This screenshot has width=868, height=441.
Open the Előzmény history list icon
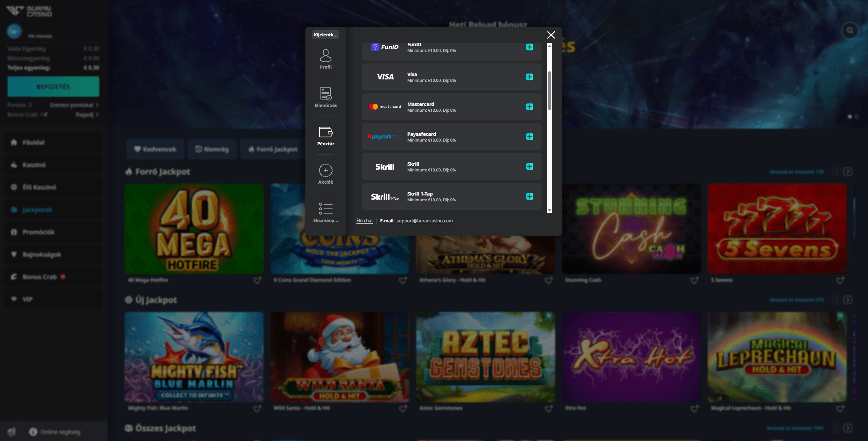pyautogui.click(x=325, y=208)
